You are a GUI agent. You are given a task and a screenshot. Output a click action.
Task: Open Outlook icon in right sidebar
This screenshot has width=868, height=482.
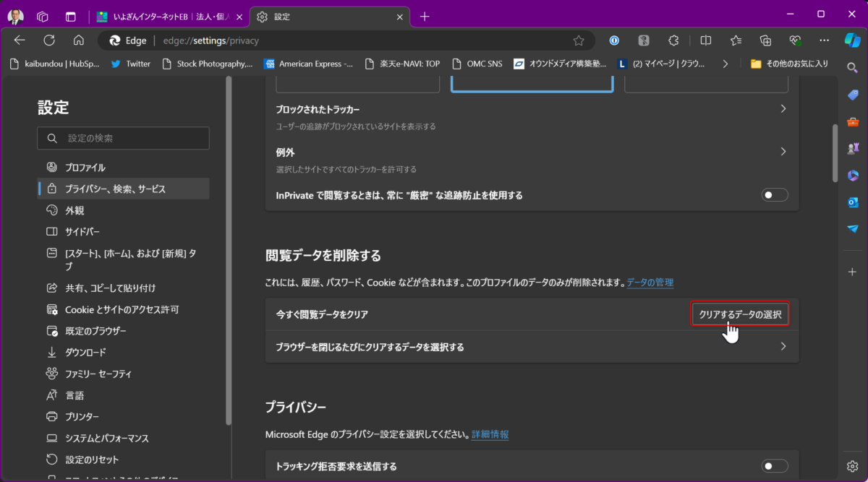[853, 202]
